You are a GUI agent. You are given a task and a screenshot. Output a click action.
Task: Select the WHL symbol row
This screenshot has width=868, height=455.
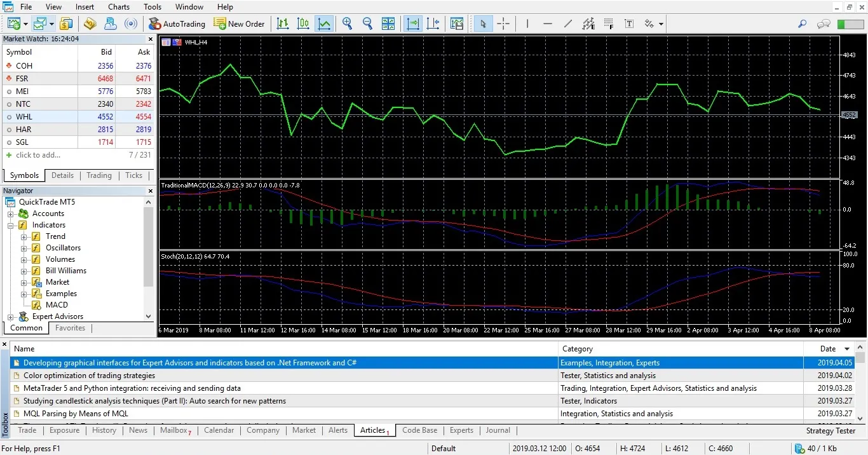78,117
